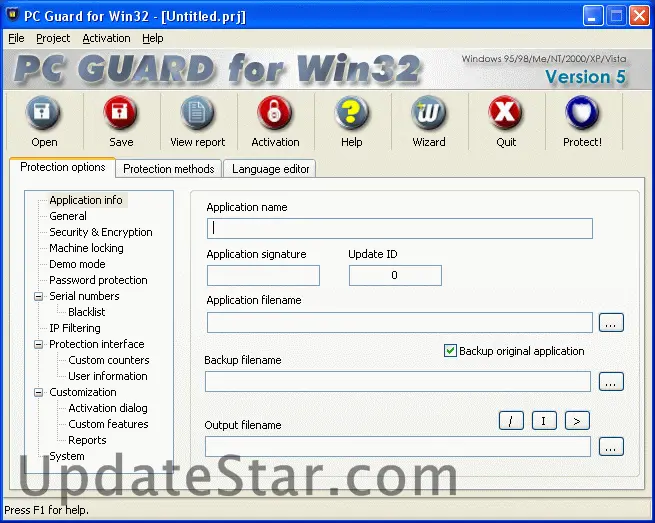Switch to the Language editor tab
This screenshot has width=655, height=523.
tap(270, 169)
